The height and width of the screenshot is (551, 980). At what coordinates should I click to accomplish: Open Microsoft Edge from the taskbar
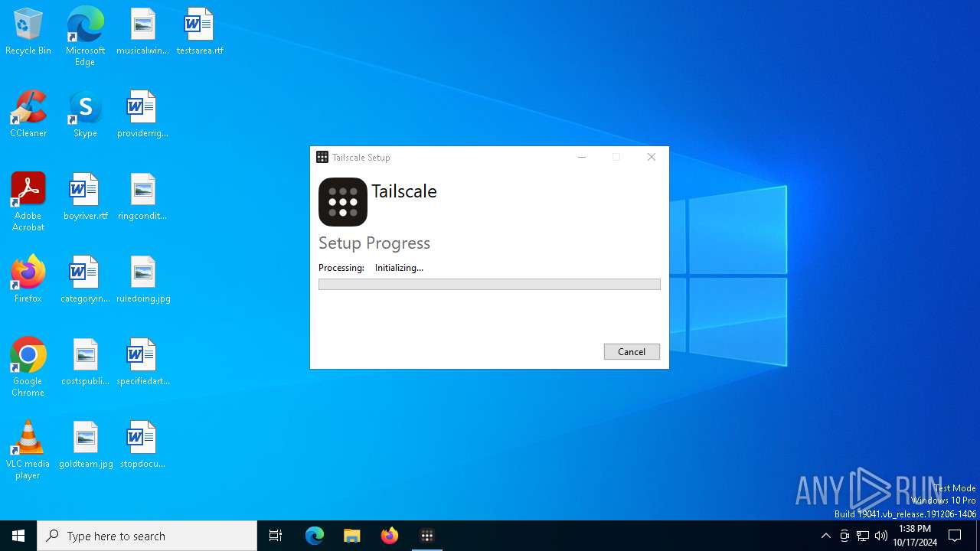[x=315, y=536]
